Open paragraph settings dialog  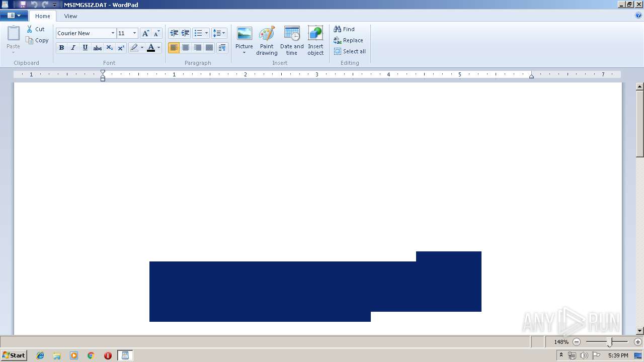tap(222, 48)
